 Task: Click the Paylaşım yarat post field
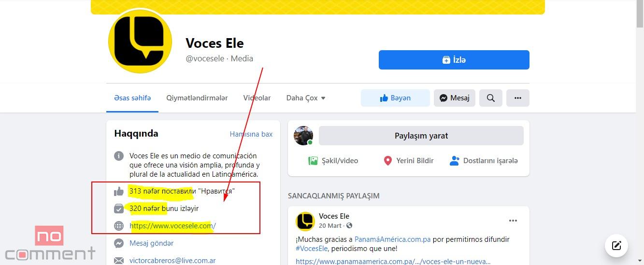(421, 136)
